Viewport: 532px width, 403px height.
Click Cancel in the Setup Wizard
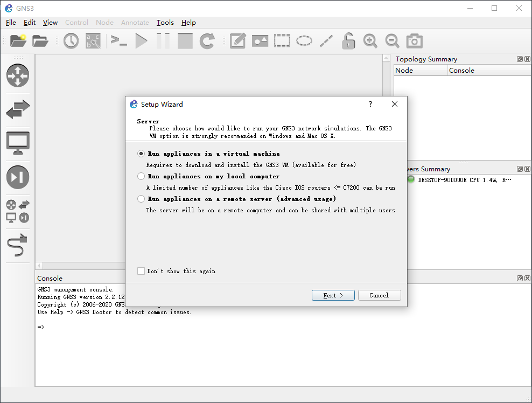point(379,295)
